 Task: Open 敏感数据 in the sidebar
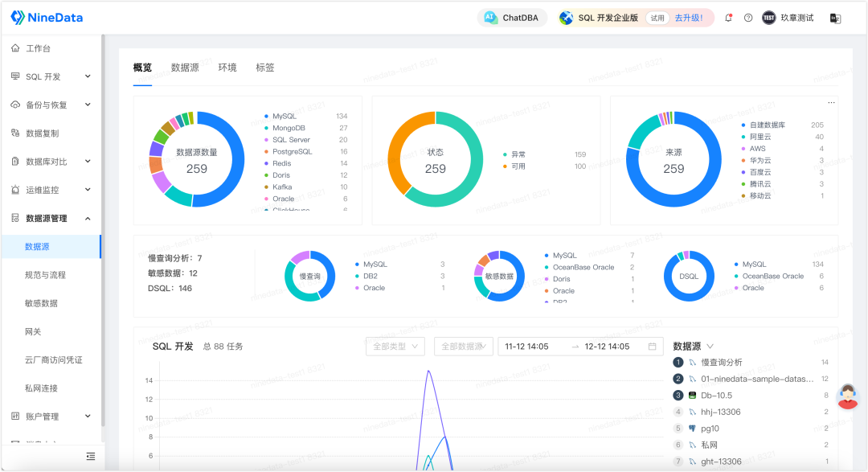coord(41,303)
